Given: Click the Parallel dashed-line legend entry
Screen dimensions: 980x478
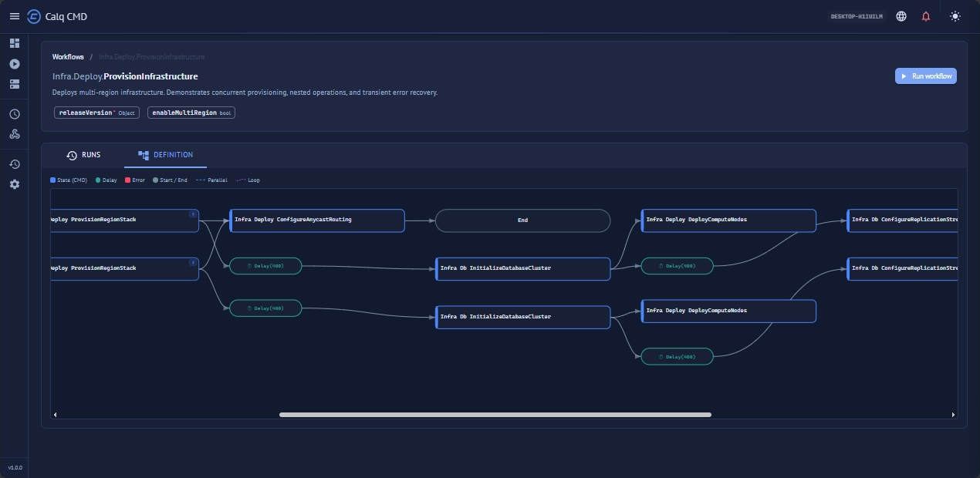Looking at the screenshot, I should coord(211,180).
